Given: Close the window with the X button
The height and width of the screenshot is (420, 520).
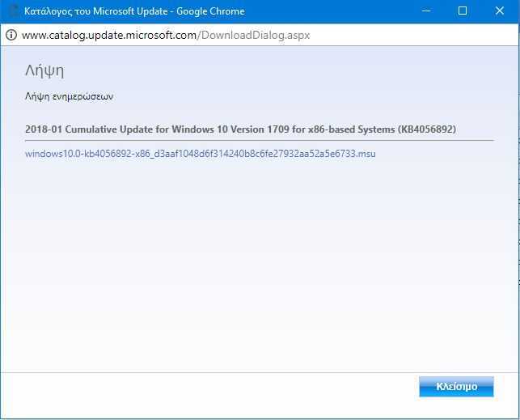Looking at the screenshot, I should [x=500, y=11].
